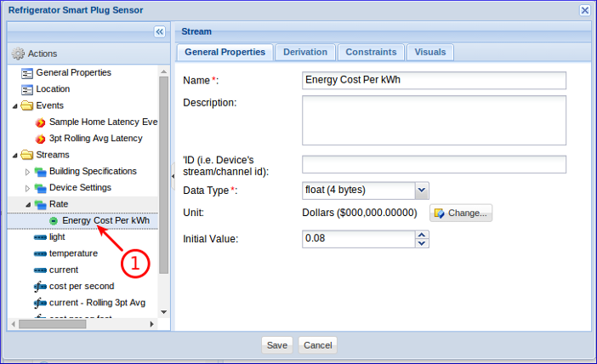Click the Energy Cost Per kWh stream icon

(x=54, y=221)
